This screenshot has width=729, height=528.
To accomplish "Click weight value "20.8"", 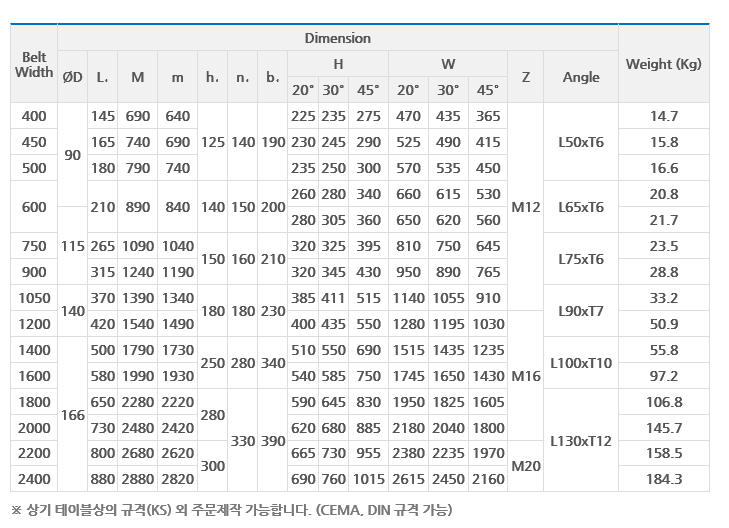I will pyautogui.click(x=663, y=194).
